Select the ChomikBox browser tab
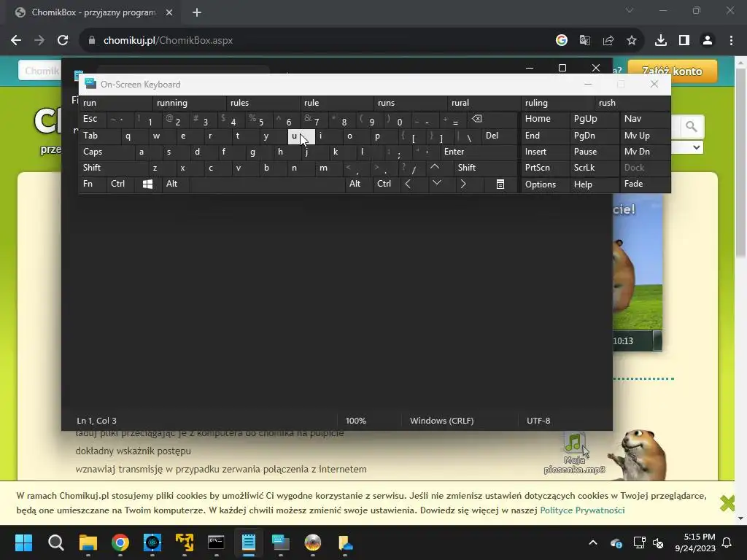Image resolution: width=747 pixels, height=560 pixels. [x=94, y=12]
